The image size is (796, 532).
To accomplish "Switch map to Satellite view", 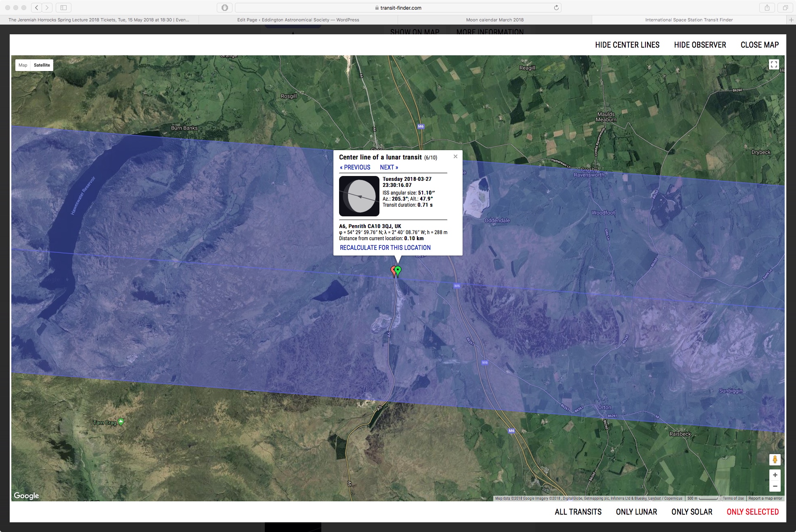I will coord(42,65).
